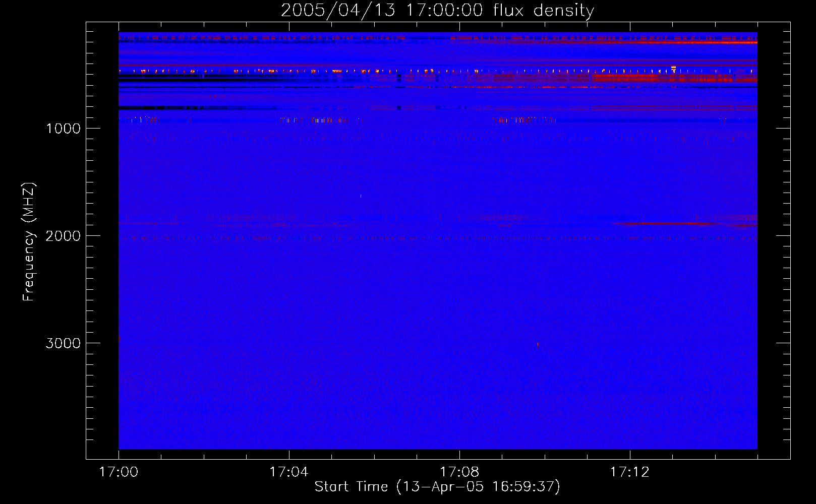Select the 'Frequency (MHZ)' y-axis label
816x504 pixels.
coord(29,242)
